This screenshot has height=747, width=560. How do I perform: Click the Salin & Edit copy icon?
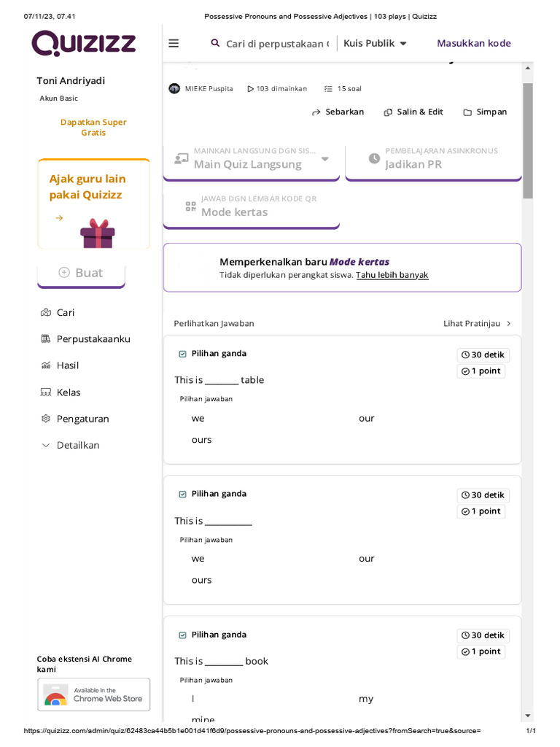[x=388, y=112]
